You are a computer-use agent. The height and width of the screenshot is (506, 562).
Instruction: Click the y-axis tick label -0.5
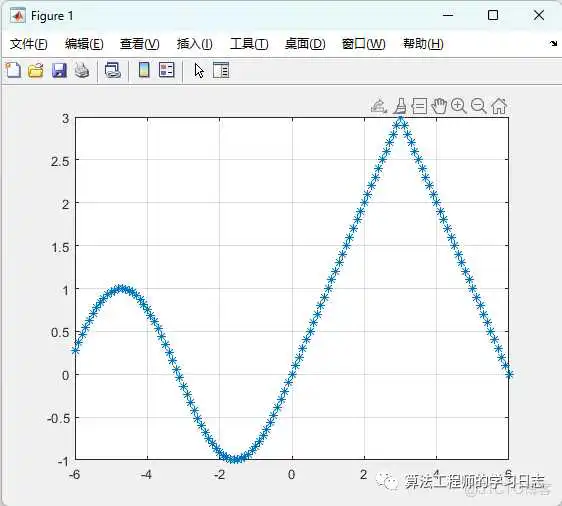tap(58, 418)
